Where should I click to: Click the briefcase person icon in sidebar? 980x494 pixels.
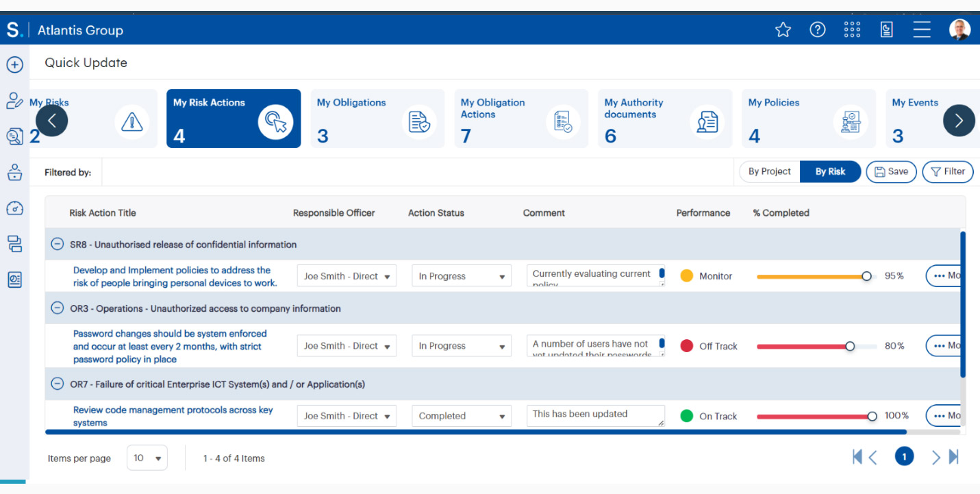click(x=15, y=172)
